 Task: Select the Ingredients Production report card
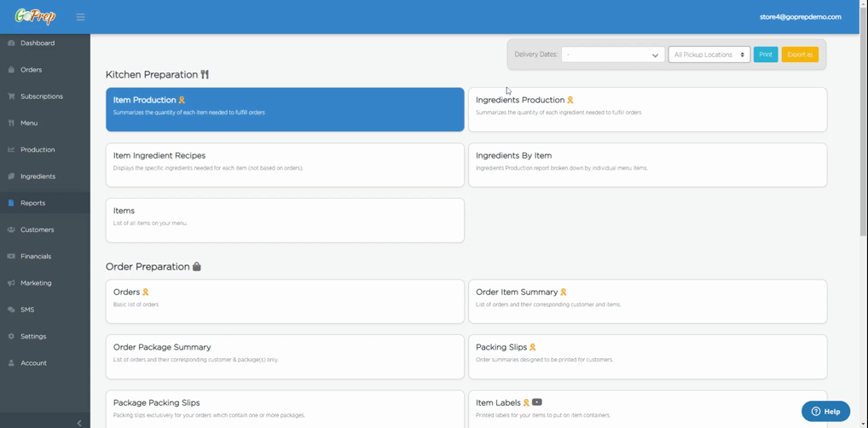(648, 109)
